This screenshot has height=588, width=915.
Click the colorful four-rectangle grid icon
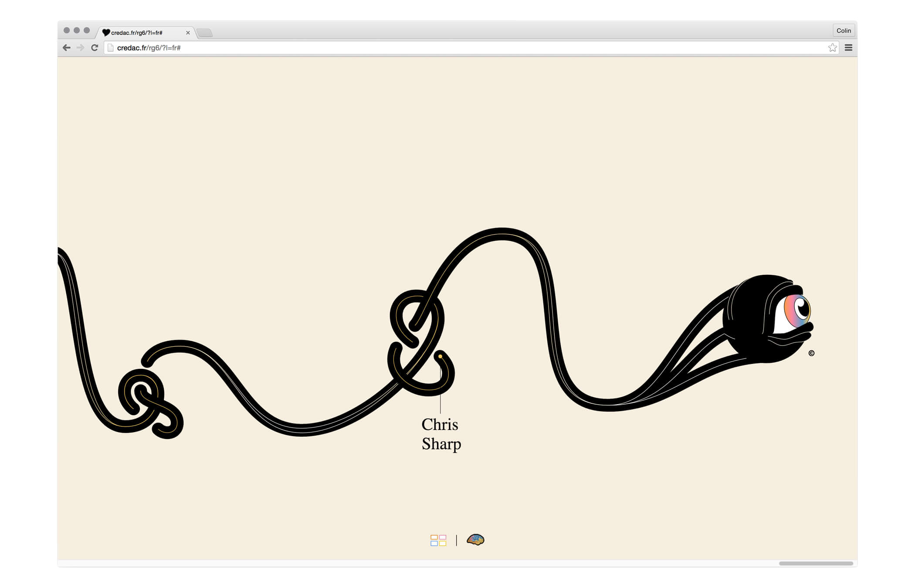pos(438,540)
